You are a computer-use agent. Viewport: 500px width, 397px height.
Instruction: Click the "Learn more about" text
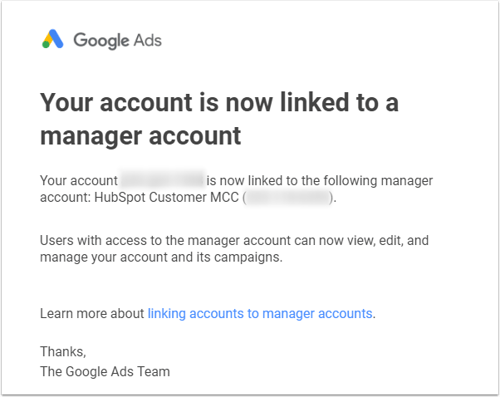coord(92,313)
